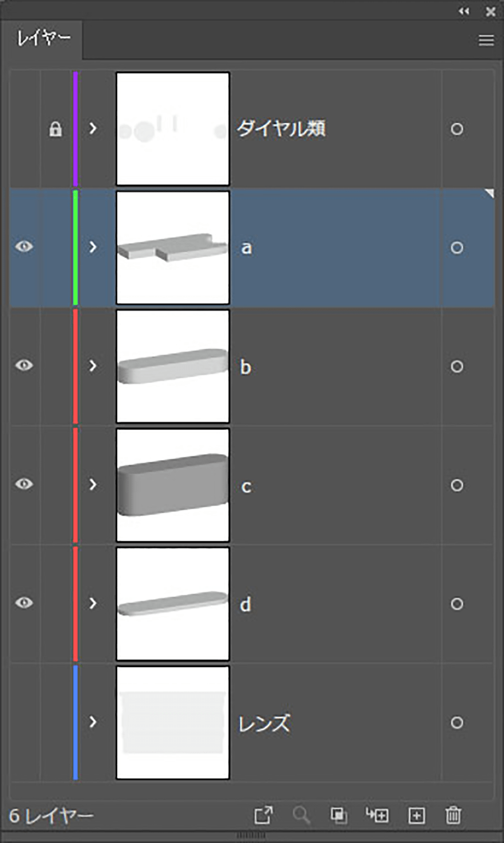The image size is (504, 843).
Task: Click the Create New Sublayer icon
Action: pyautogui.click(x=377, y=815)
